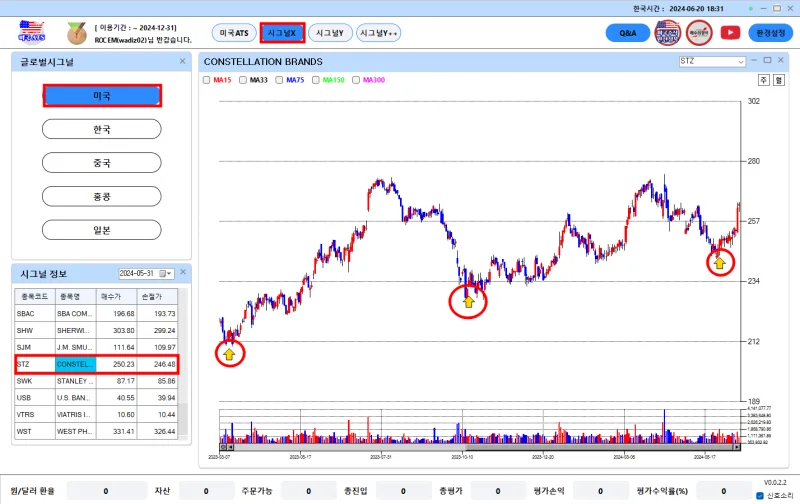800x504 pixels.
Task: Switch to the 미국ATS tab
Action: pos(234,33)
